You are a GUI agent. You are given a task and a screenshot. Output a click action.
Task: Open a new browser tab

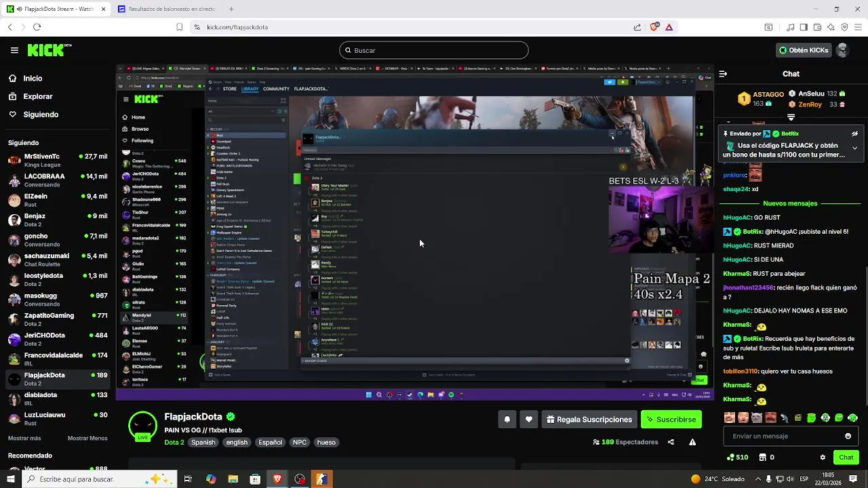coord(231,9)
